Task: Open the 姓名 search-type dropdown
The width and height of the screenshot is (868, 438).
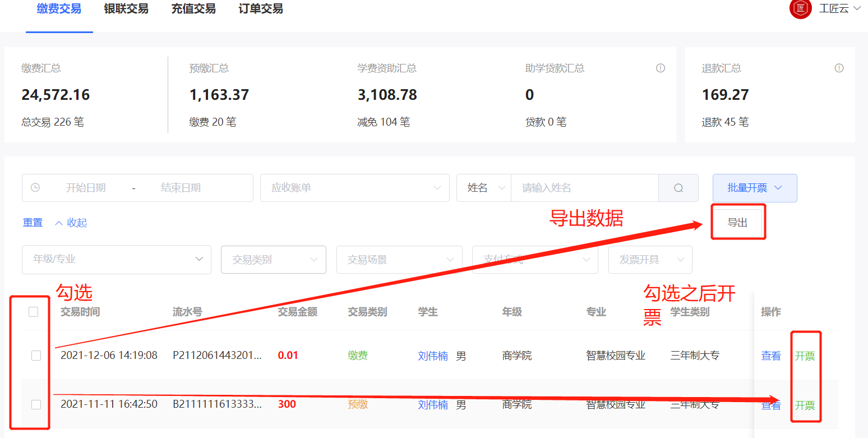Action: point(484,188)
